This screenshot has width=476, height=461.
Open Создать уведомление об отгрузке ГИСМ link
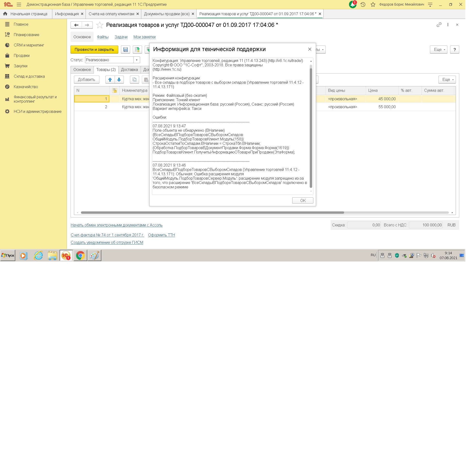[107, 243]
